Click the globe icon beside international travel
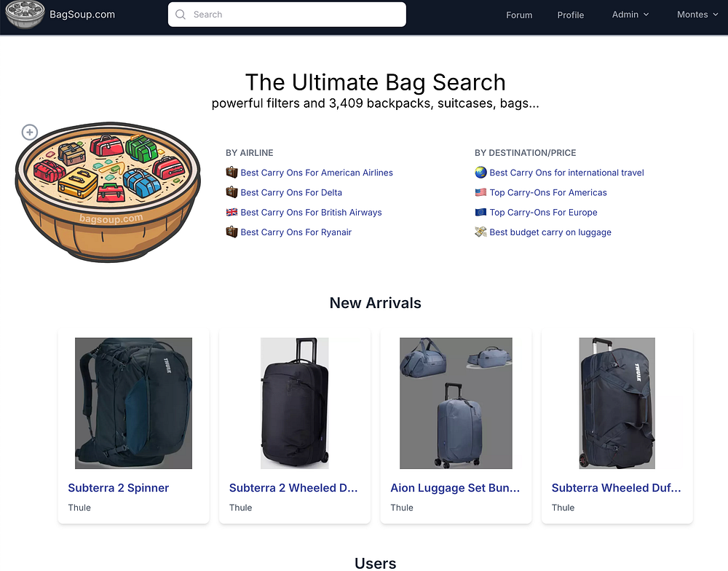 tap(480, 173)
